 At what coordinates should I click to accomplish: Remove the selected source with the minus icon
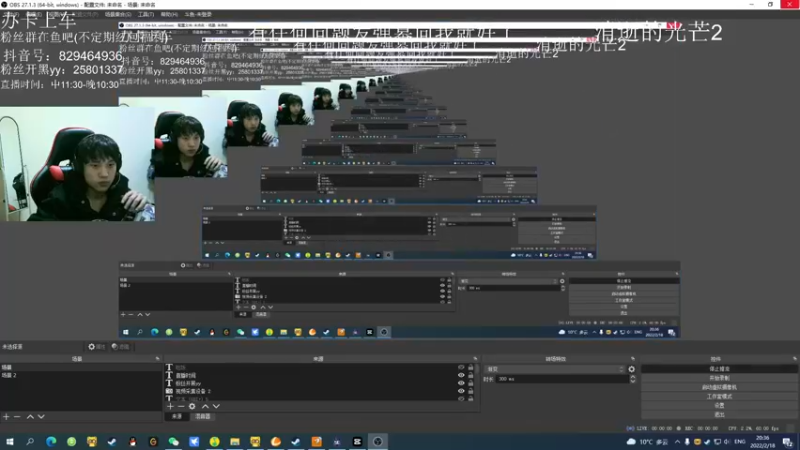click(x=181, y=407)
